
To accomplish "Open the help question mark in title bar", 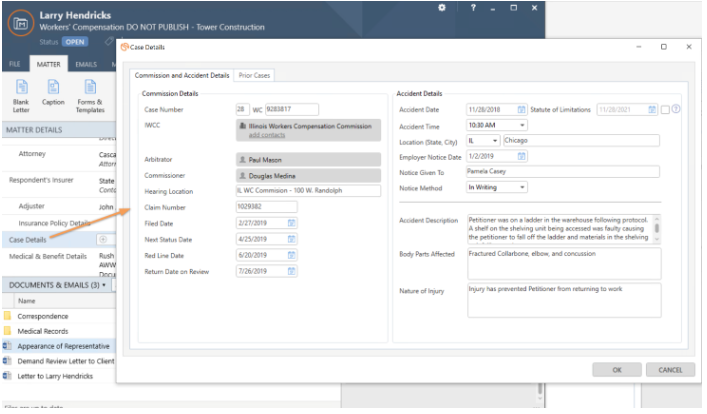I will (x=473, y=8).
